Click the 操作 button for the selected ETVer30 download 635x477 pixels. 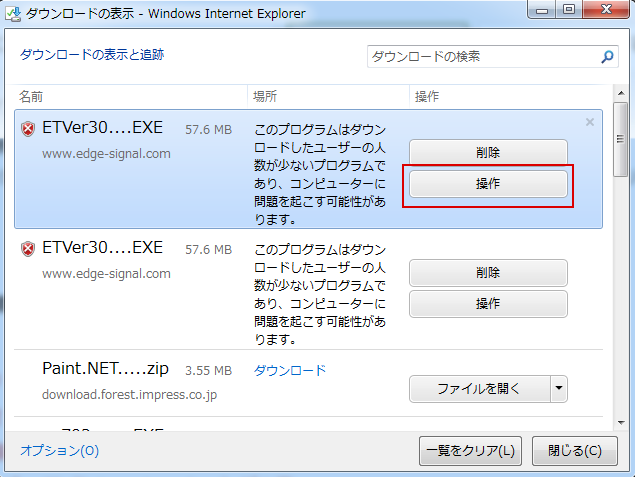click(x=488, y=184)
